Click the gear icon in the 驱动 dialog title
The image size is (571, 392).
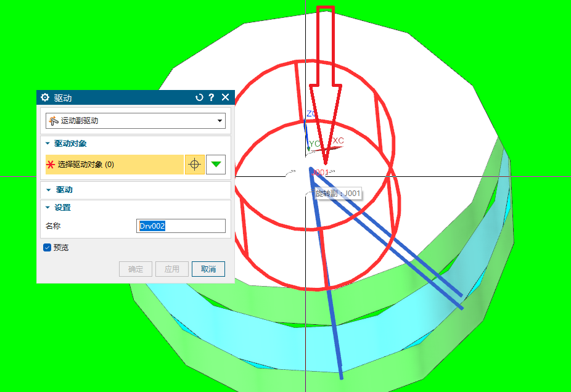[x=45, y=97]
